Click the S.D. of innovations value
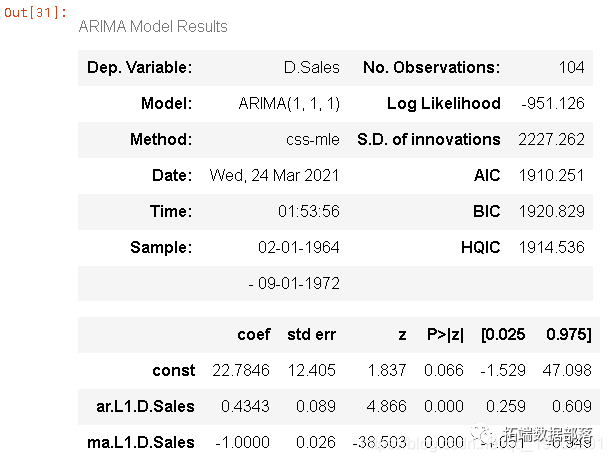This screenshot has width=612, height=462. click(x=552, y=140)
